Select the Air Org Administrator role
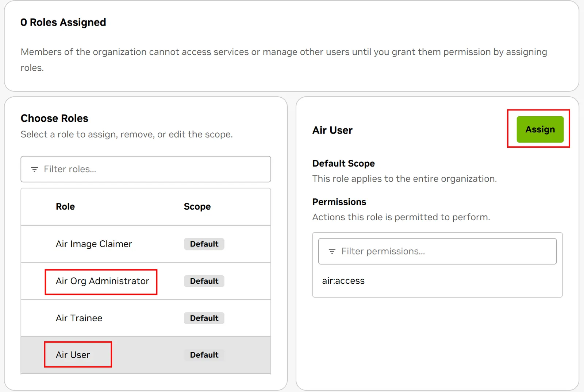This screenshot has height=392, width=584. (146, 281)
